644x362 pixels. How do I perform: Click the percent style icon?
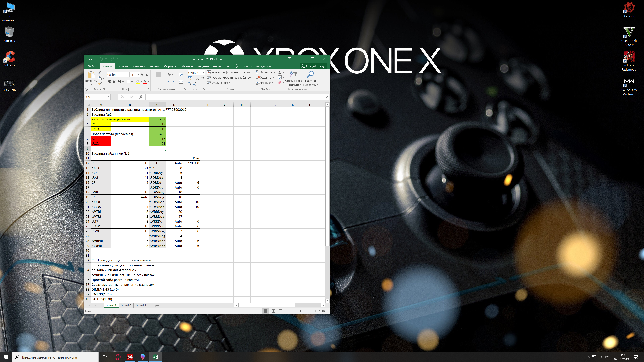(197, 78)
